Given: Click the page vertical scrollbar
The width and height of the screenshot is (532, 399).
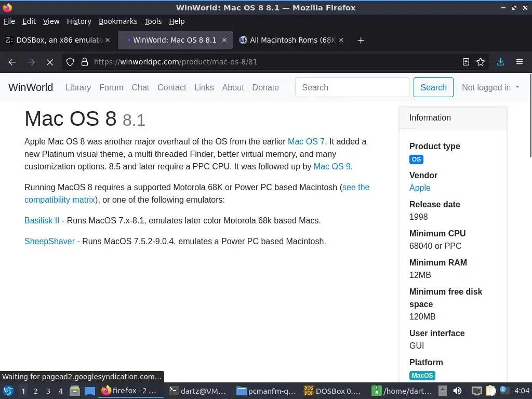Looking at the screenshot, I should (x=530, y=115).
